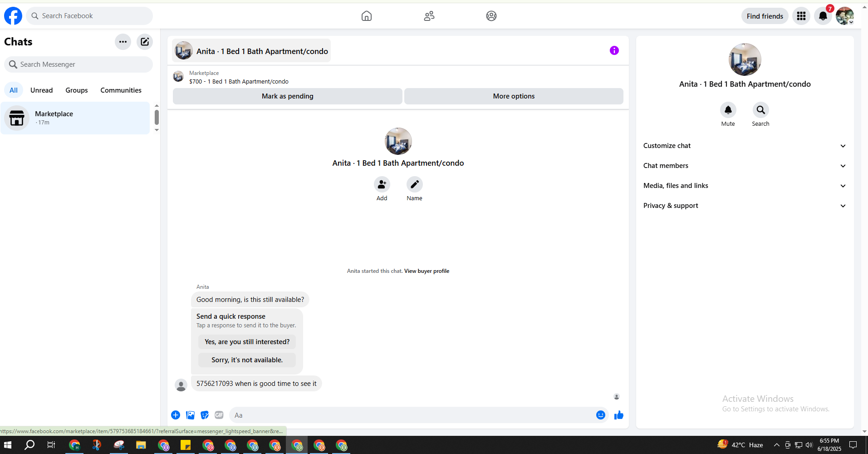Open the Facebook menu grid icon
Viewport: 868px width, 454px height.
[801, 16]
